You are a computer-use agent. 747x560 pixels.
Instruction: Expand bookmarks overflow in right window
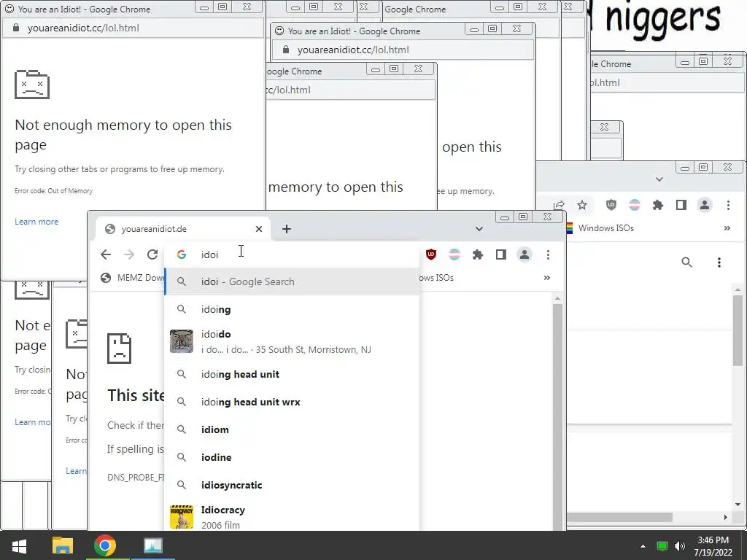[x=727, y=228]
